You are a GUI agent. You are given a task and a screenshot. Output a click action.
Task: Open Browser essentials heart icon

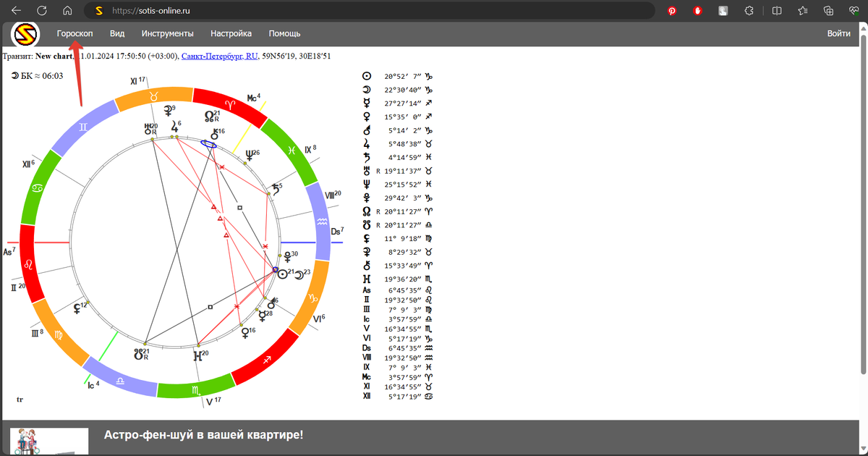click(854, 11)
